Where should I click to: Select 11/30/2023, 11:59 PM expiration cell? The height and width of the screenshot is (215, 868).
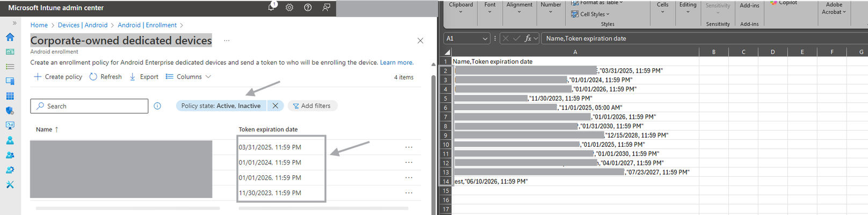pos(270,193)
